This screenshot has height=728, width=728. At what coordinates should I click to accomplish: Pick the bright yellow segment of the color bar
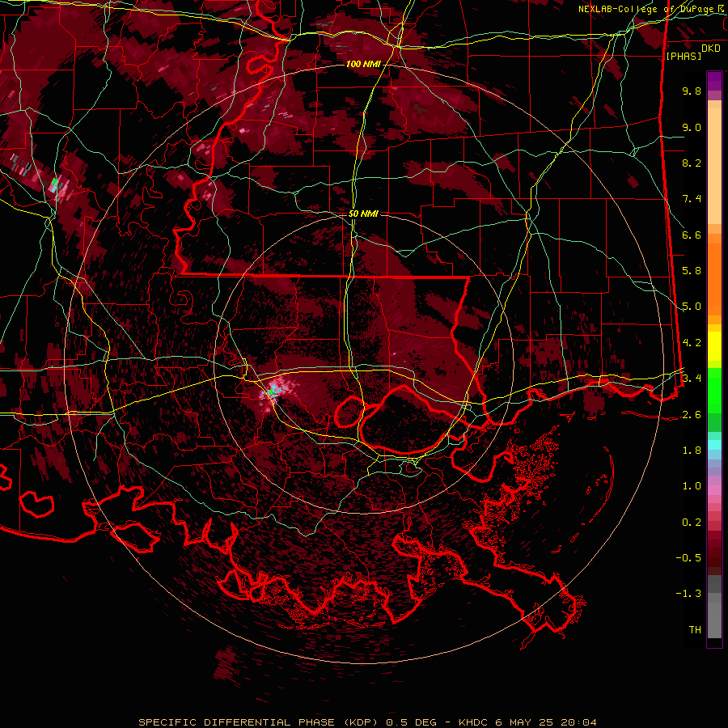(714, 346)
